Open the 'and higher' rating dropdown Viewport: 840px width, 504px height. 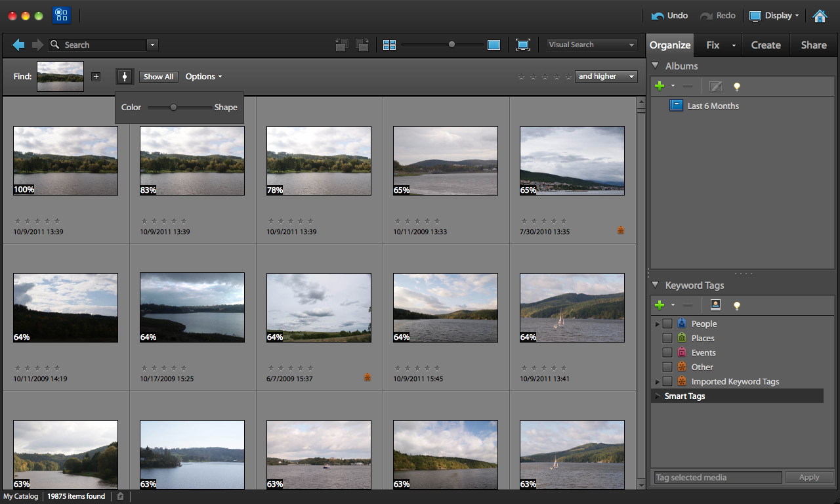tap(606, 77)
